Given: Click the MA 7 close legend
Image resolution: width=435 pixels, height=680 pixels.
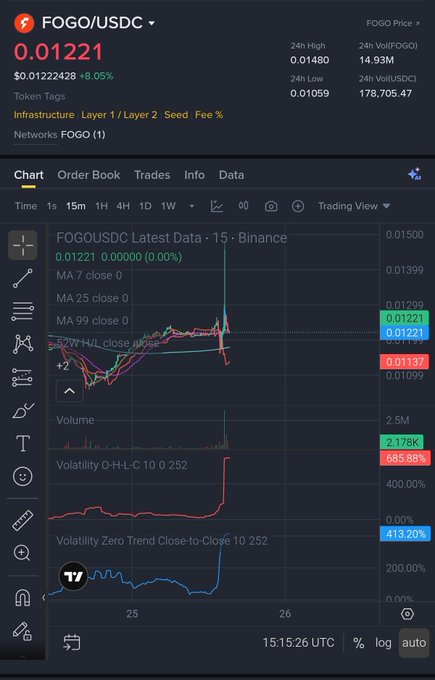Looking at the screenshot, I should click(89, 275).
